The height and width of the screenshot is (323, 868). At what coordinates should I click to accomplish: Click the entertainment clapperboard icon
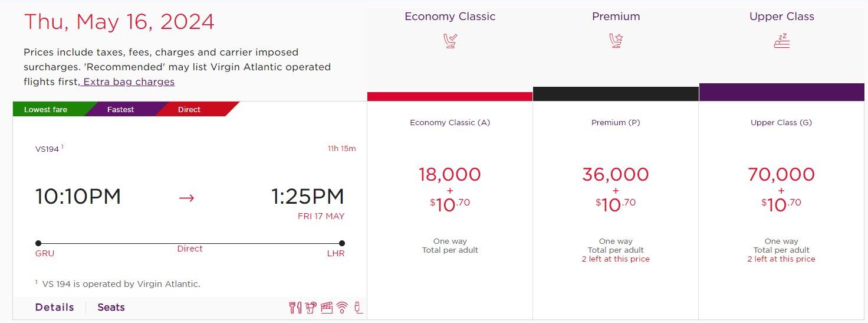pyautogui.click(x=327, y=307)
